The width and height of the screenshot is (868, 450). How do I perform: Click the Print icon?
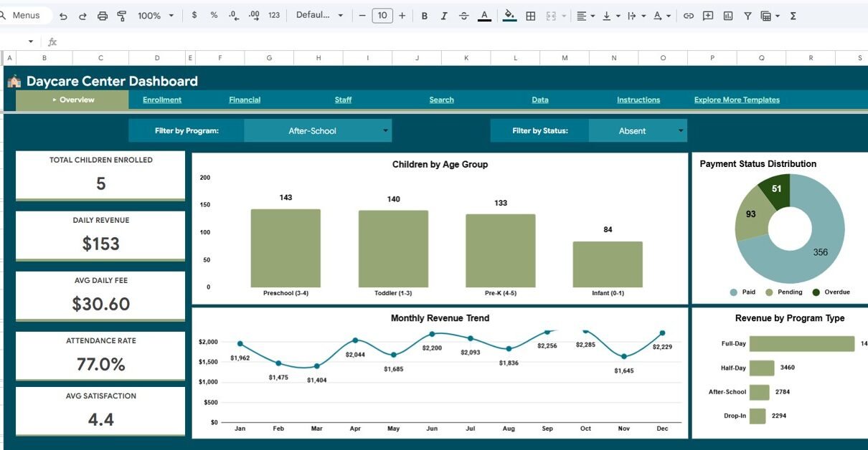[103, 16]
